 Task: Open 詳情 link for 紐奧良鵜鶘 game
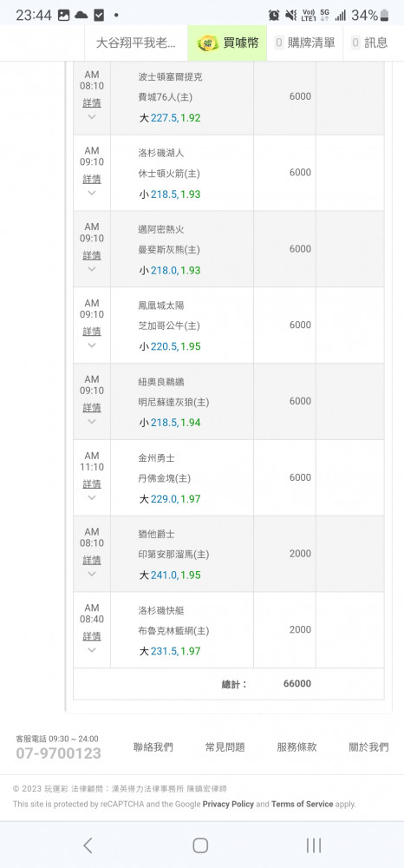coord(92,407)
